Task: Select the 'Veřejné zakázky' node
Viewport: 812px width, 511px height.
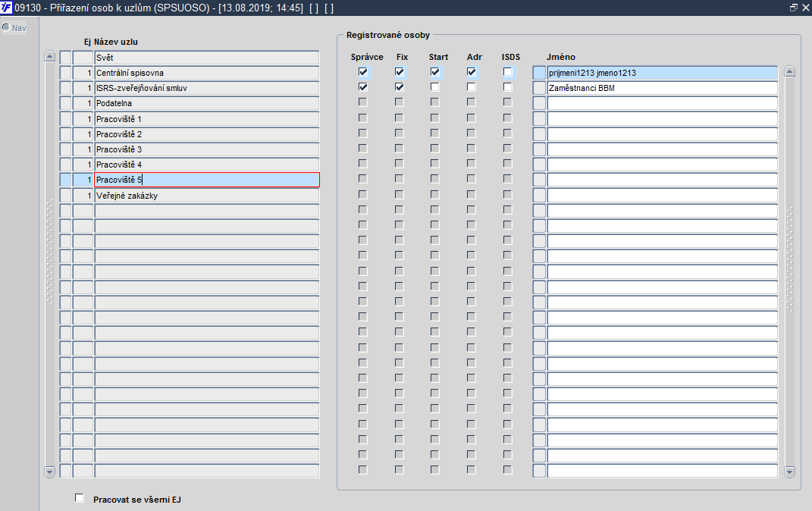Action: 207,196
